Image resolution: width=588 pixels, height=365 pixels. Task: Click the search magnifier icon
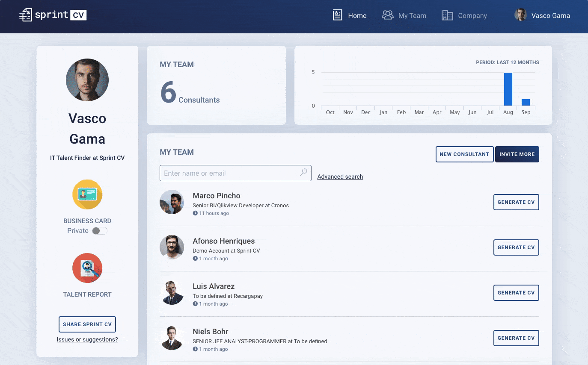click(303, 172)
